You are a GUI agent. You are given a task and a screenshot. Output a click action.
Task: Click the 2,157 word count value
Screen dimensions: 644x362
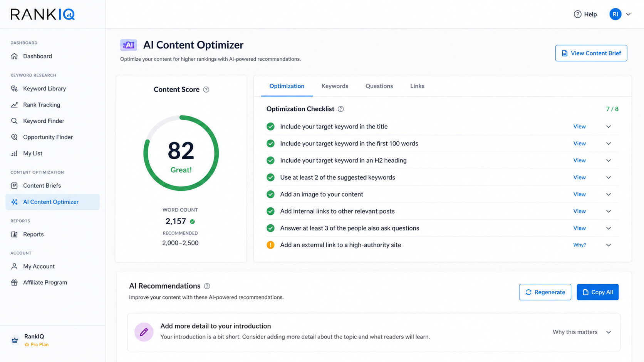(x=176, y=221)
